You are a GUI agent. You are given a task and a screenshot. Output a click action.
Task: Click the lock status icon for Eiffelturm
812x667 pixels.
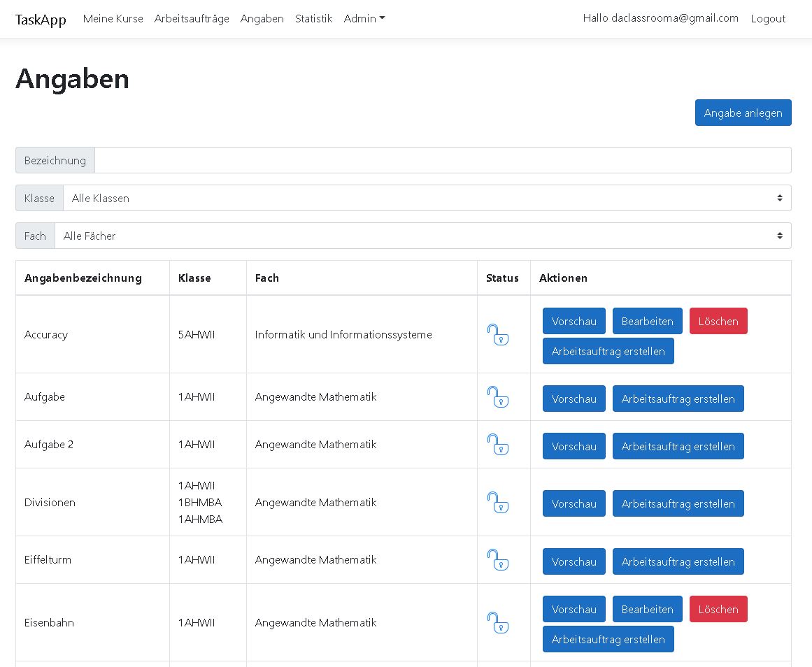[498, 560]
